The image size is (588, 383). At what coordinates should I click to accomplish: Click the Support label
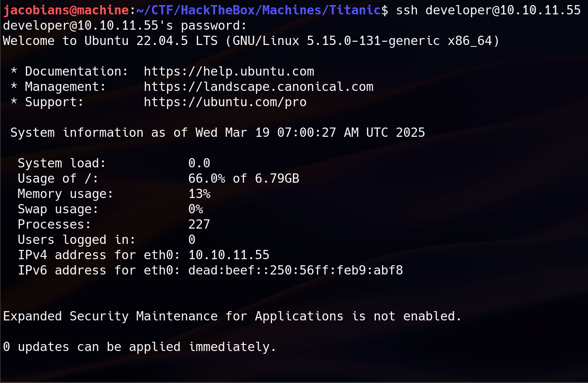click(54, 102)
